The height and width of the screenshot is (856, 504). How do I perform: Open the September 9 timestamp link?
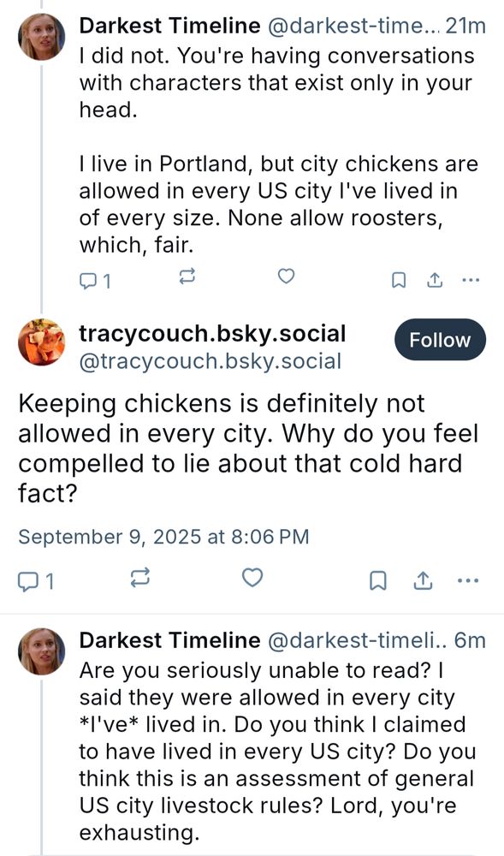pos(162,537)
